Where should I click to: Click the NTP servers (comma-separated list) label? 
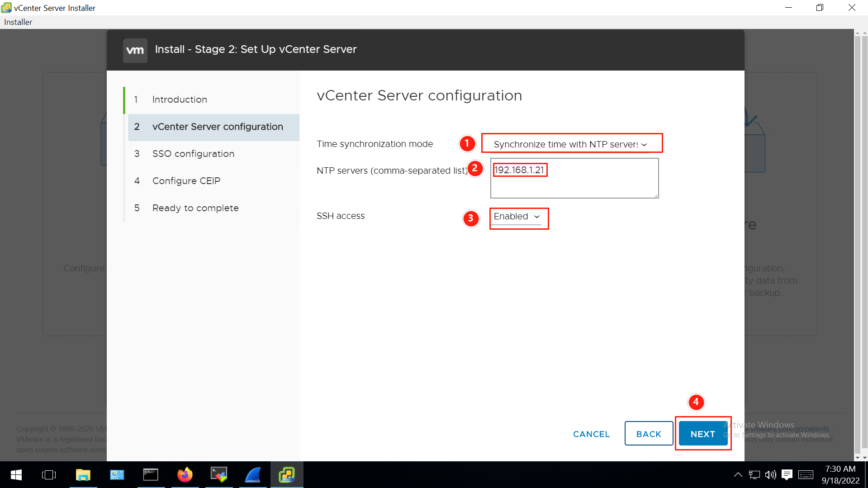[392, 171]
